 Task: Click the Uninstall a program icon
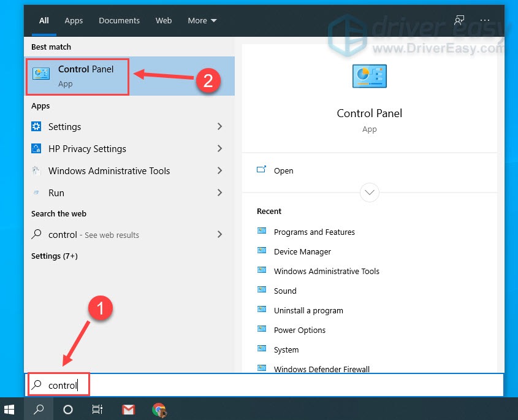(x=262, y=309)
